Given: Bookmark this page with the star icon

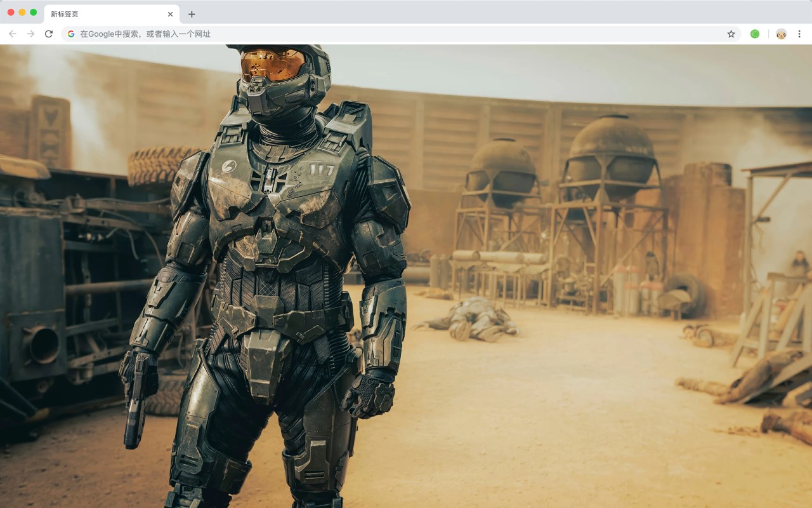Looking at the screenshot, I should click(x=731, y=34).
